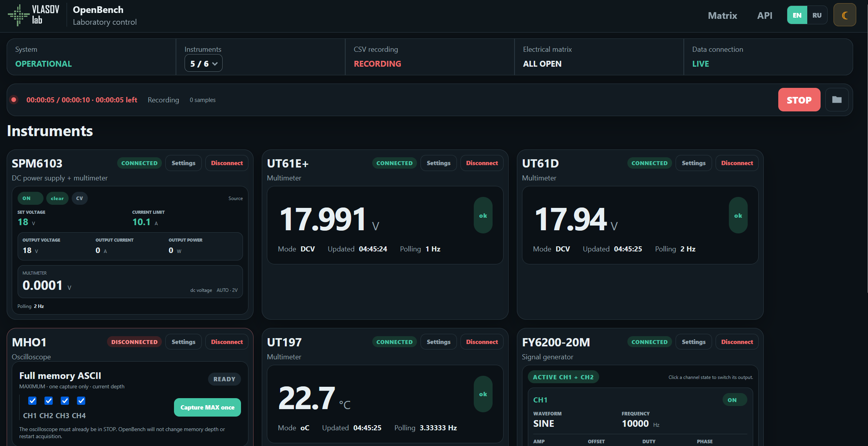Open UT197 Settings

[x=439, y=342]
